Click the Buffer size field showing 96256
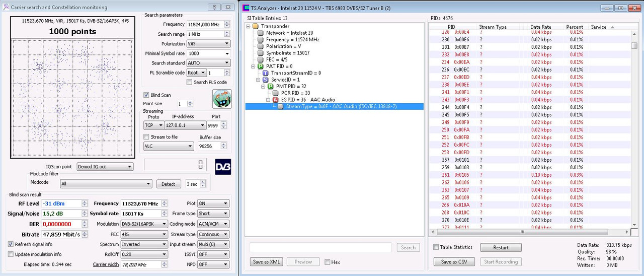Viewport: 644px width, 276px height. 209,146
